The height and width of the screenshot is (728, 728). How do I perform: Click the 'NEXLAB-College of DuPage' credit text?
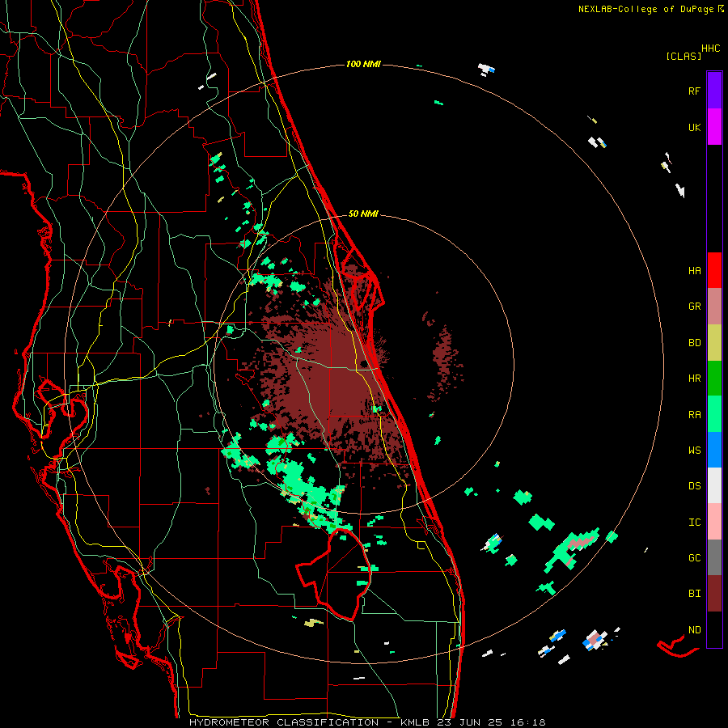[647, 9]
